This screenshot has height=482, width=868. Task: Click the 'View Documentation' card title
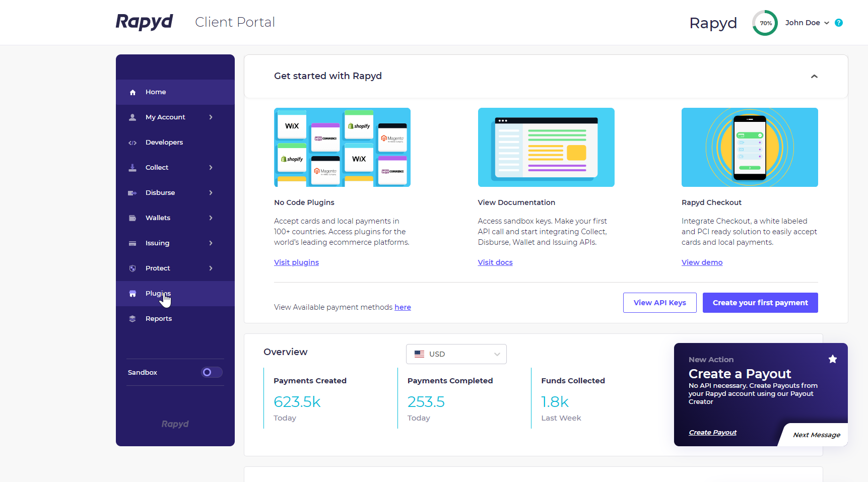(x=516, y=202)
